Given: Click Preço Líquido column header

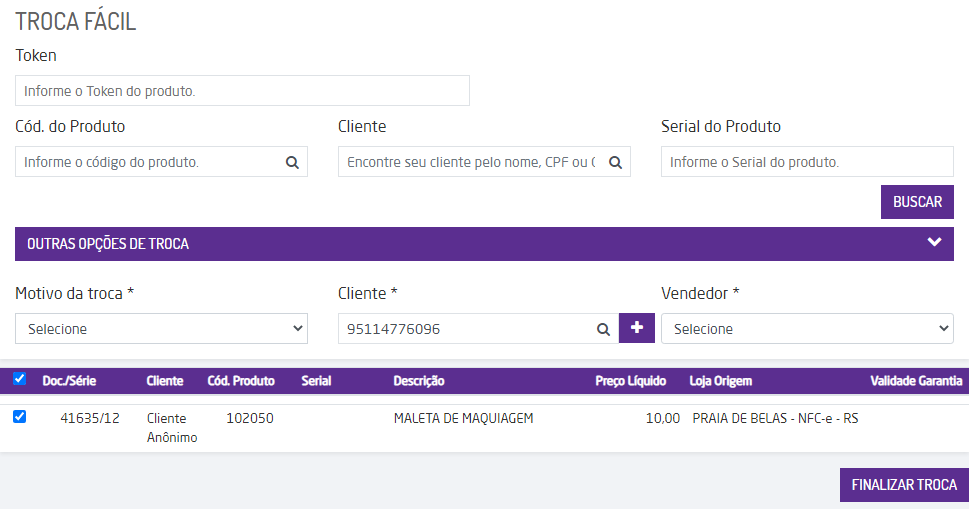Looking at the screenshot, I should coord(637,381).
